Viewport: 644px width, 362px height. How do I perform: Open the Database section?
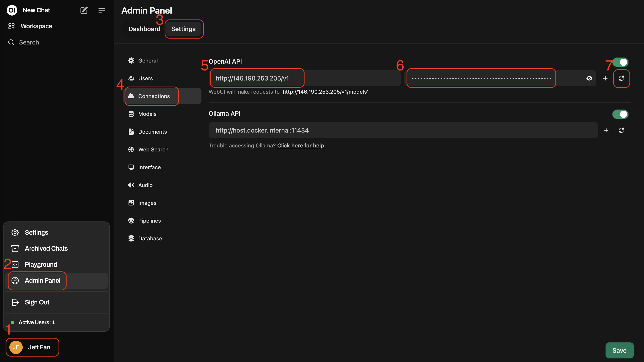[150, 238]
